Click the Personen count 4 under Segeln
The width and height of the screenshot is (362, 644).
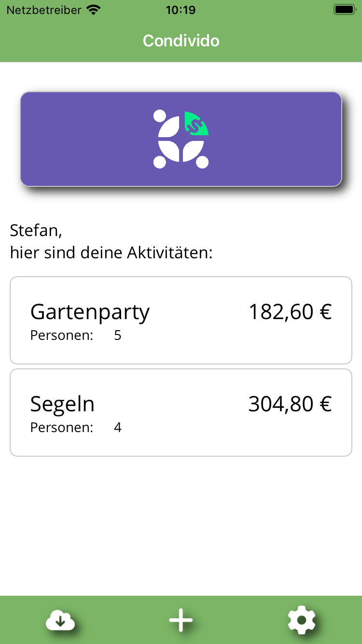[x=118, y=427]
